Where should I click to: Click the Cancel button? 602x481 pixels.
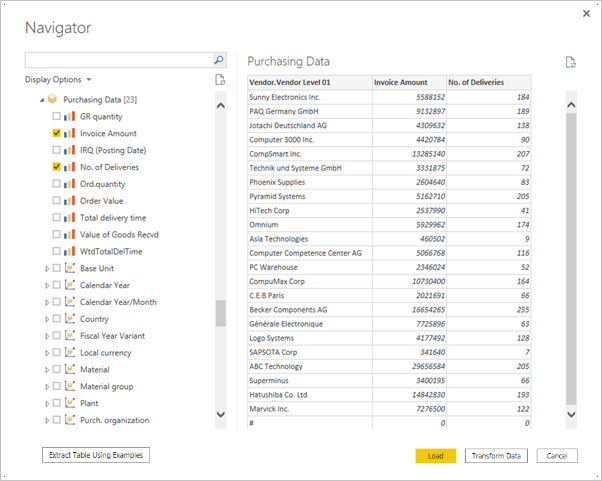click(557, 456)
